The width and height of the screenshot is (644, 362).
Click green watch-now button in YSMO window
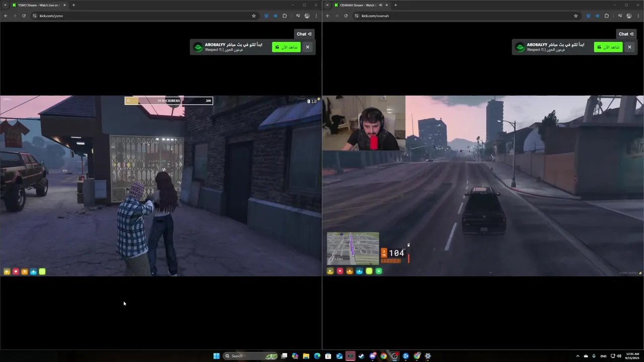(286, 47)
